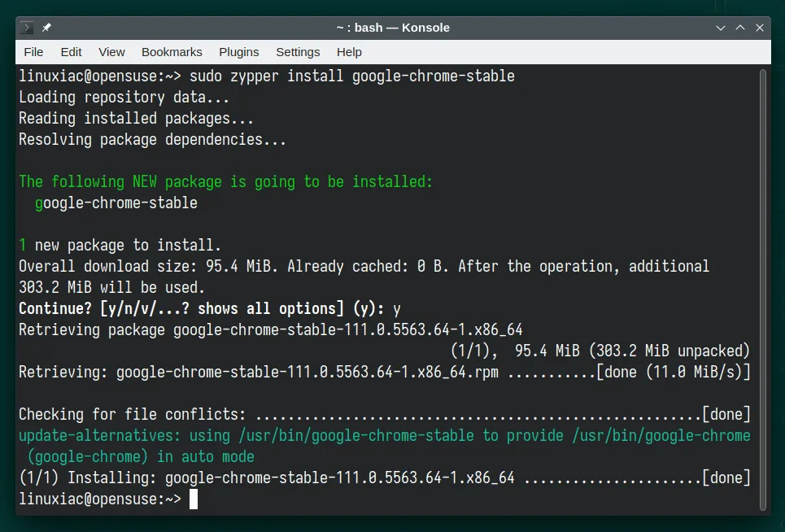Viewport: 785px width, 532px height.
Task: Click the indented green google-chrome-stable package name
Action: coord(116,203)
